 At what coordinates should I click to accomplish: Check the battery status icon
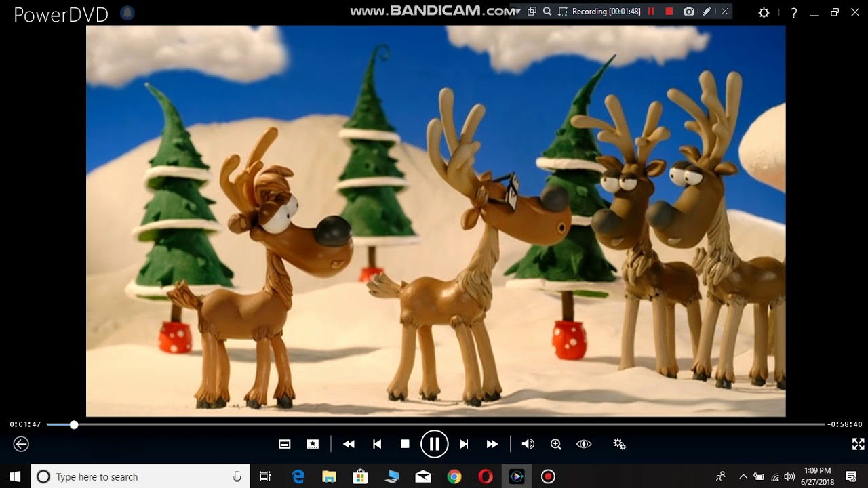tap(759, 476)
